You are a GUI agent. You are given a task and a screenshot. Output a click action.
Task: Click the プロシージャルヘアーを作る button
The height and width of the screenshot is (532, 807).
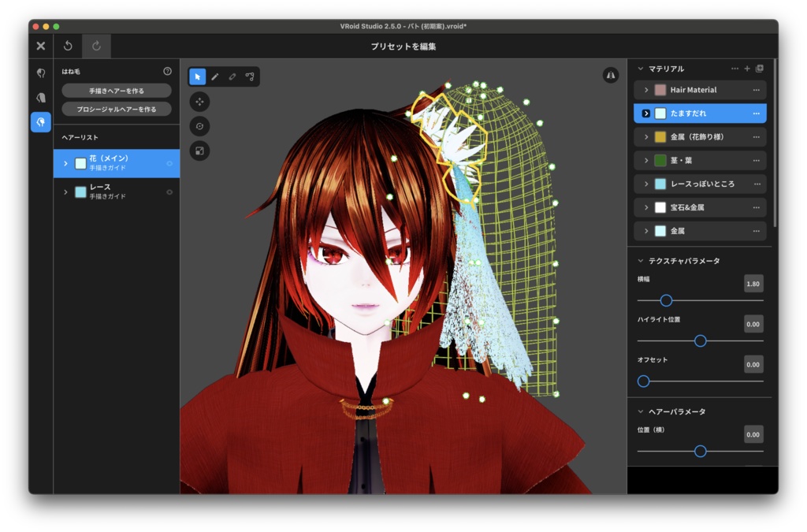115,107
